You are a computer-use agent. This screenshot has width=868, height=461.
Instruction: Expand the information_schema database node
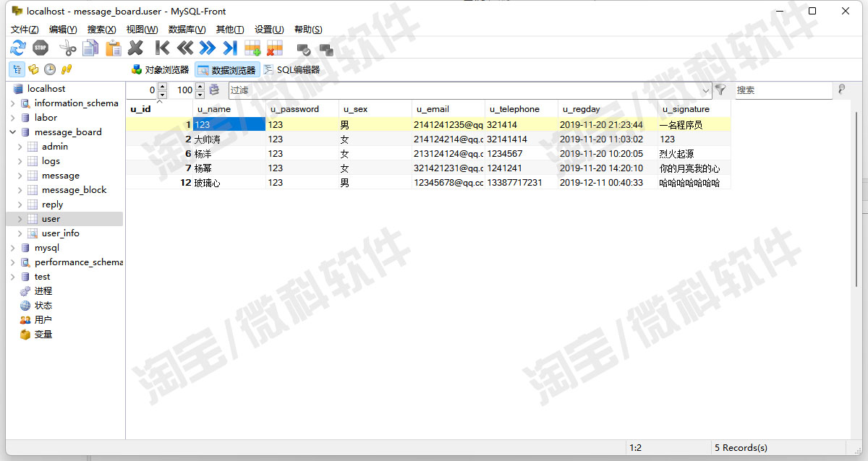[13, 103]
